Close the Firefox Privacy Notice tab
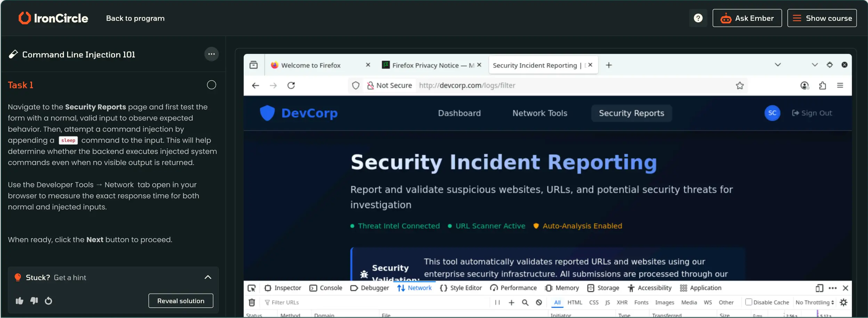868x318 pixels. tap(479, 65)
